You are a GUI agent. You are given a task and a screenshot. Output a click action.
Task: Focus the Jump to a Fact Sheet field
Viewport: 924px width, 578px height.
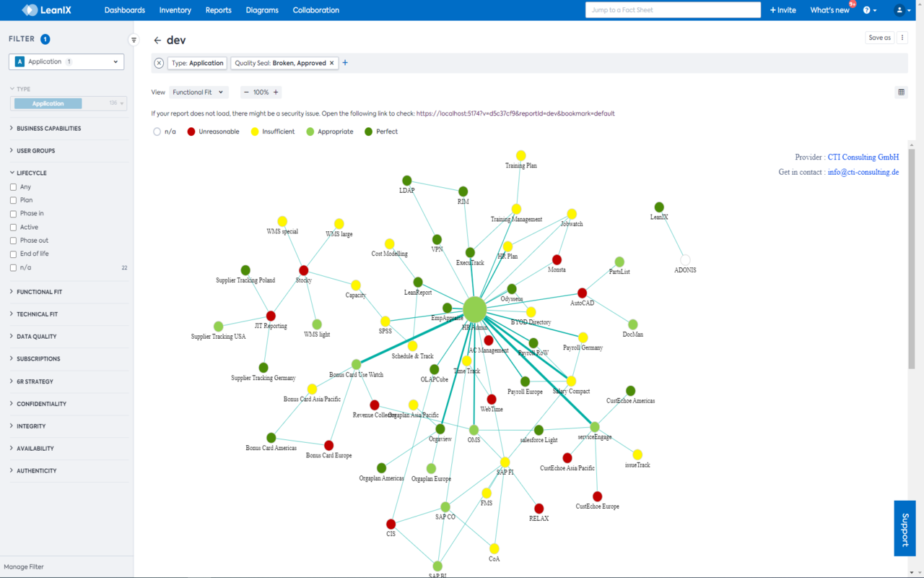point(673,10)
